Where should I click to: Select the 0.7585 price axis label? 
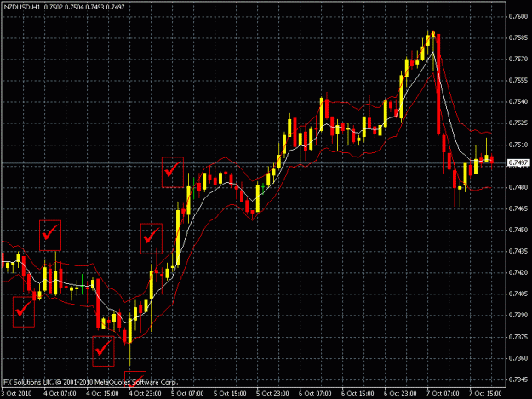[x=518, y=37]
